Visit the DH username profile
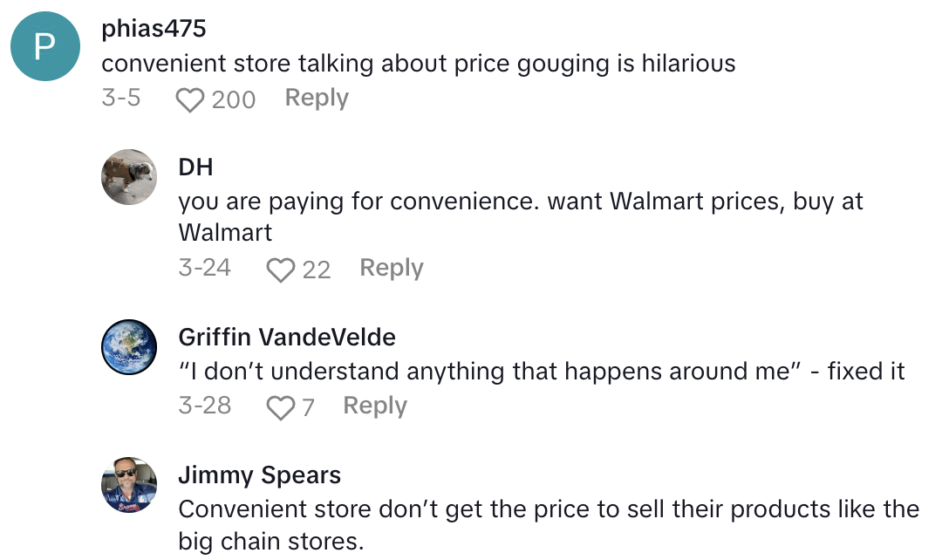This screenshot has height=560, width=942. (195, 167)
